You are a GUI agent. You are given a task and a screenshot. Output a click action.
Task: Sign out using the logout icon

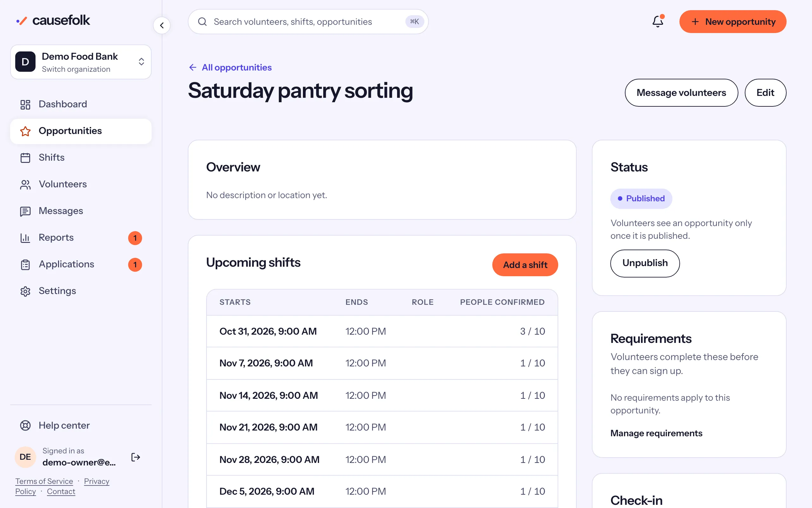click(x=135, y=457)
